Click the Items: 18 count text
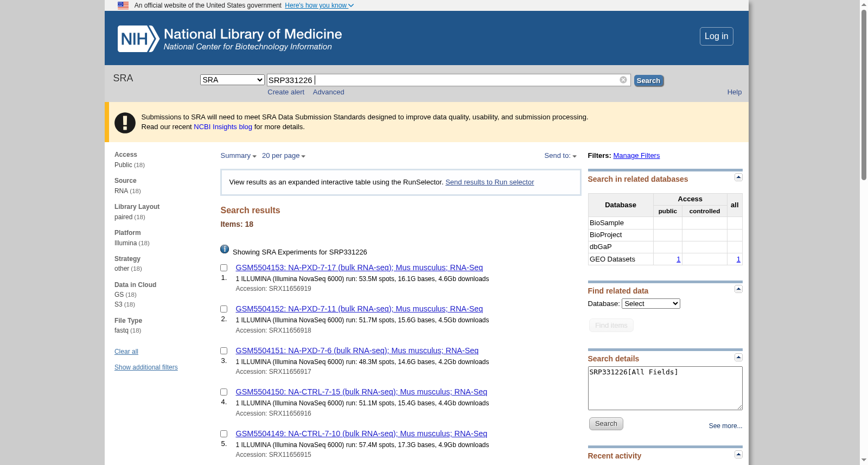Viewport: 868px width, 465px height. pos(237,224)
